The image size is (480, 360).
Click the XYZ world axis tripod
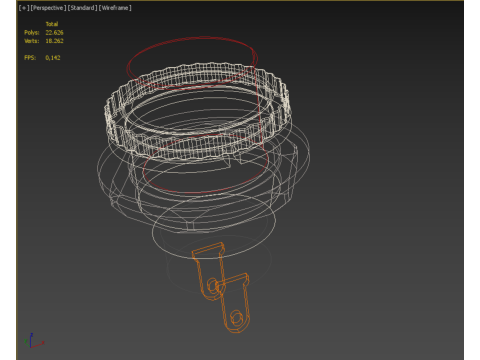click(x=33, y=340)
